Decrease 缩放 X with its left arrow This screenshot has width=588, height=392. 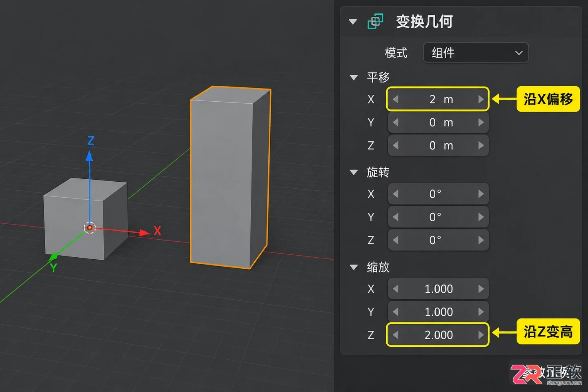[395, 289]
